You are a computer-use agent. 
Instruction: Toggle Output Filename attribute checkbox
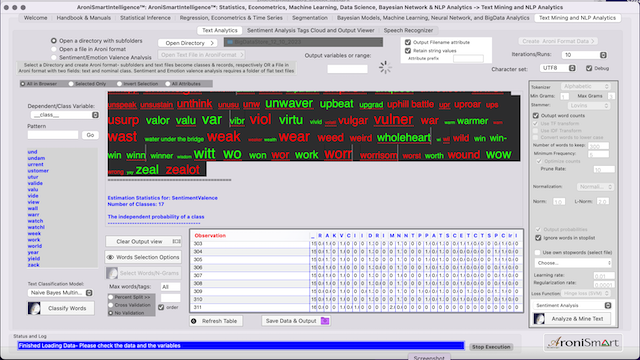(408, 42)
